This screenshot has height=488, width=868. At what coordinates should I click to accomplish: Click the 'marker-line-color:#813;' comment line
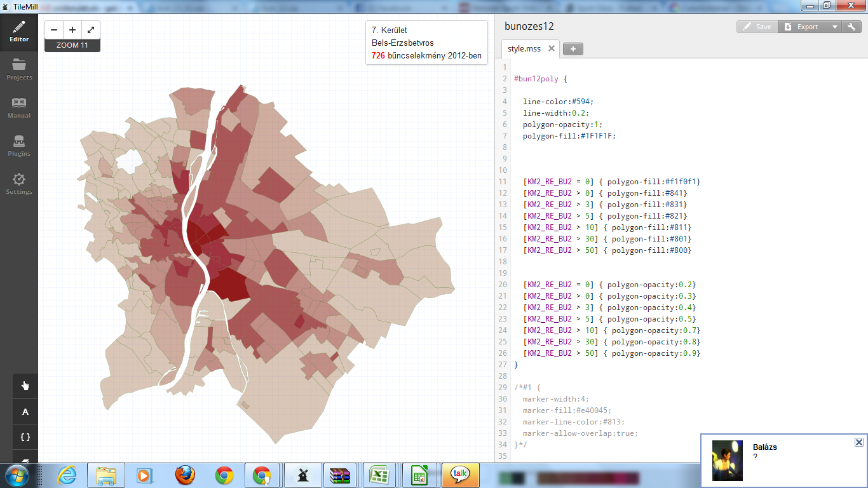(574, 422)
